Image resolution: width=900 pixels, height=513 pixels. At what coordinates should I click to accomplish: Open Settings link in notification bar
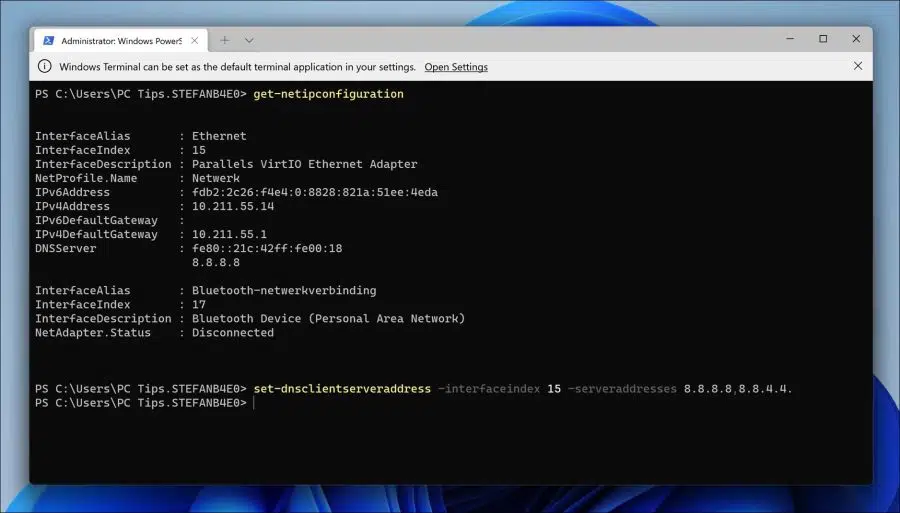(x=456, y=67)
